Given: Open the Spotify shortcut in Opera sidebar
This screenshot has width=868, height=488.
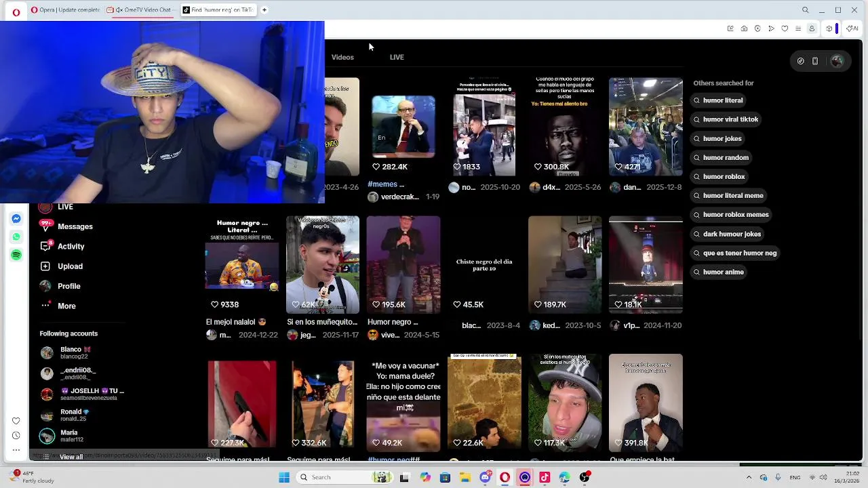Looking at the screenshot, I should (x=16, y=255).
